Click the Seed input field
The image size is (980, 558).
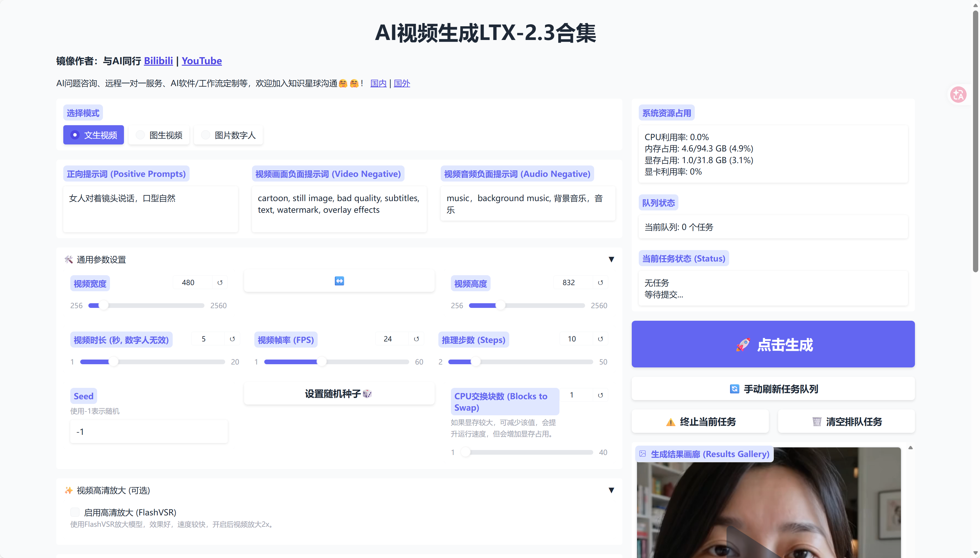click(x=148, y=432)
